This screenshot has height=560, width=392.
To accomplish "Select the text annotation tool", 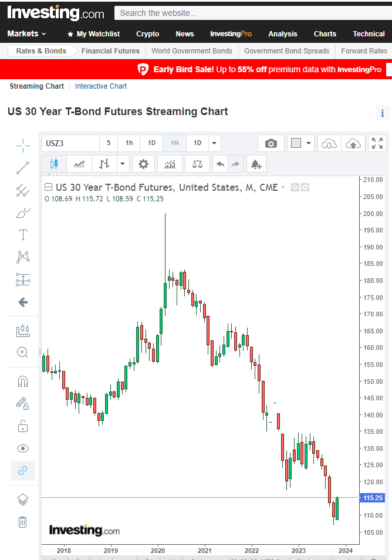I will coord(23,235).
